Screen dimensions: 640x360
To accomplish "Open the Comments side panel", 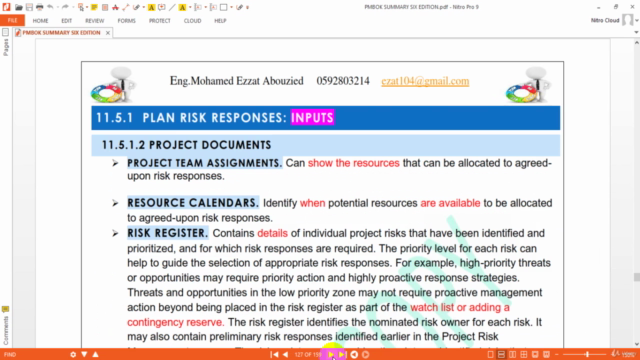I will click(5, 326).
